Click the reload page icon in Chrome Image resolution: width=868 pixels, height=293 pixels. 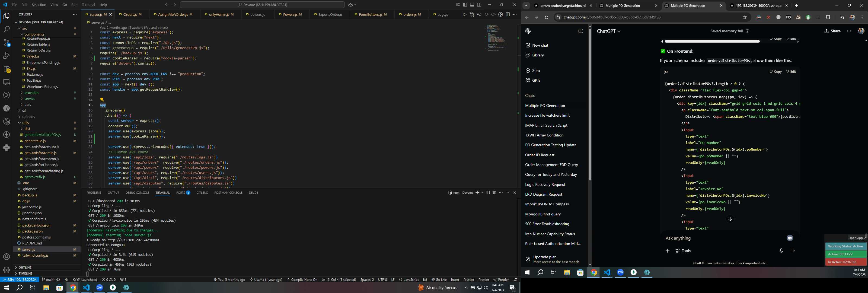pos(547,17)
